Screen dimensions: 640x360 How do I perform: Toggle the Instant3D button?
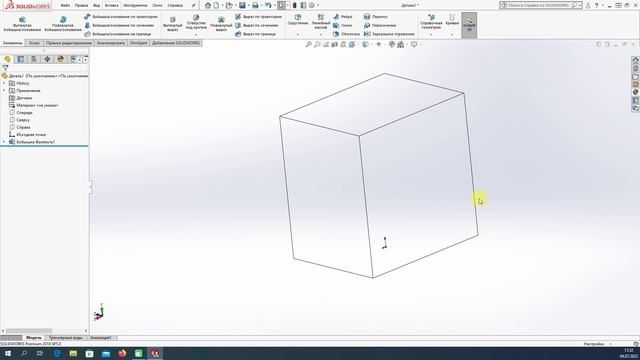tap(469, 25)
